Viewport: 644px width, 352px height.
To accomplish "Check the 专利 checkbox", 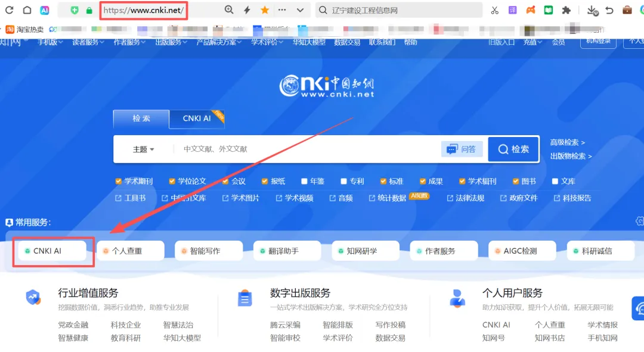I will coord(344,181).
